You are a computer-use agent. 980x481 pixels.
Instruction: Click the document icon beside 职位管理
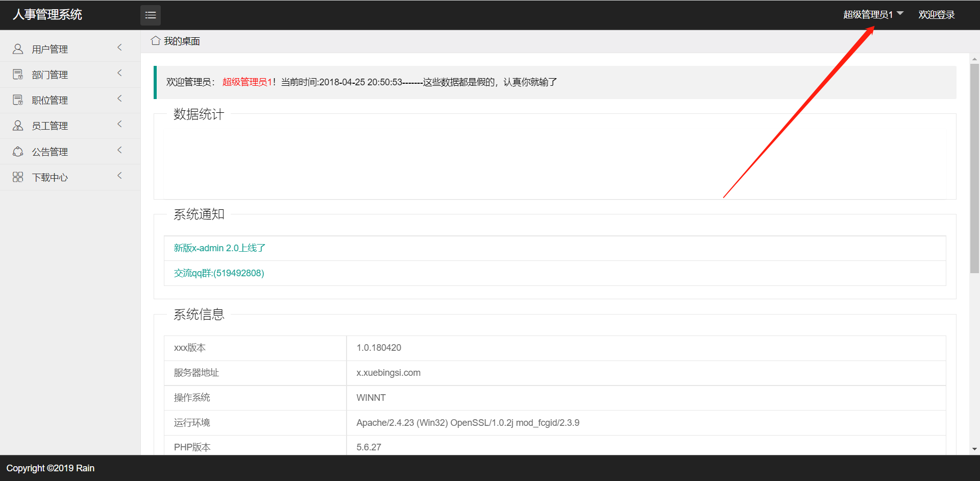click(x=18, y=100)
